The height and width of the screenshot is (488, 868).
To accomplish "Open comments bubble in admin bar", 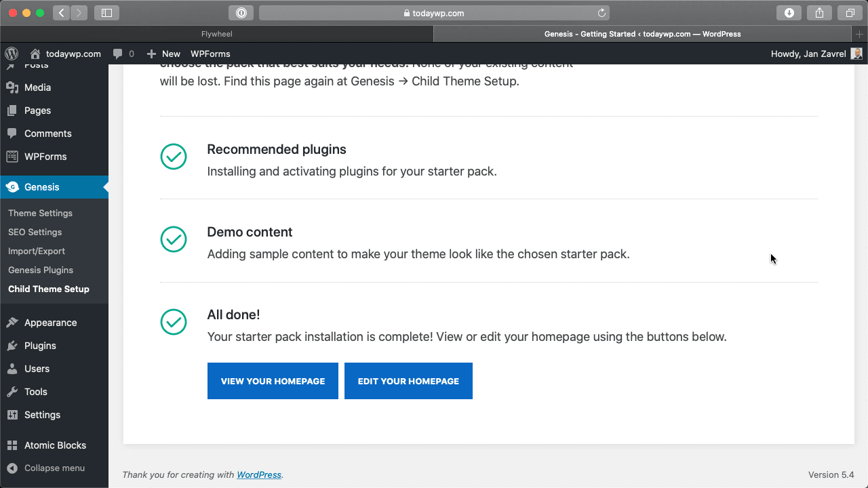I will pos(123,54).
